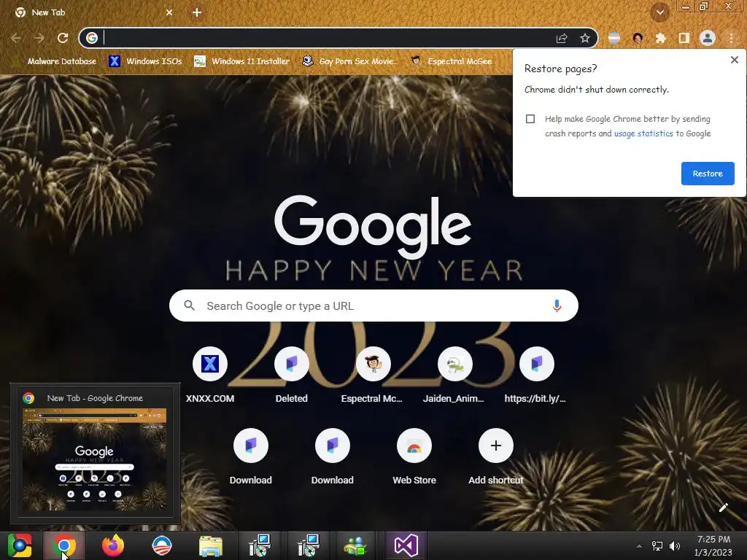Screen dimensions: 747x560
Task: Click Add shortcut plus tile
Action: pos(496,456)
